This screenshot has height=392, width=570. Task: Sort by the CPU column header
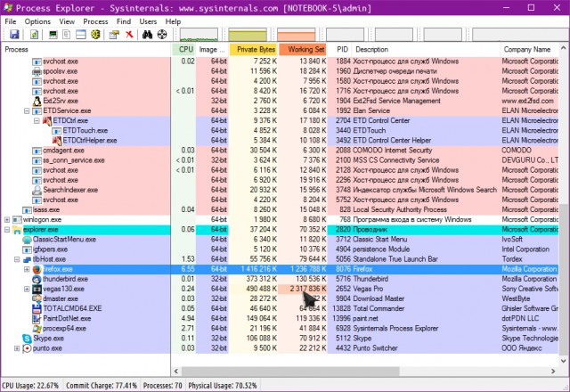click(x=184, y=50)
